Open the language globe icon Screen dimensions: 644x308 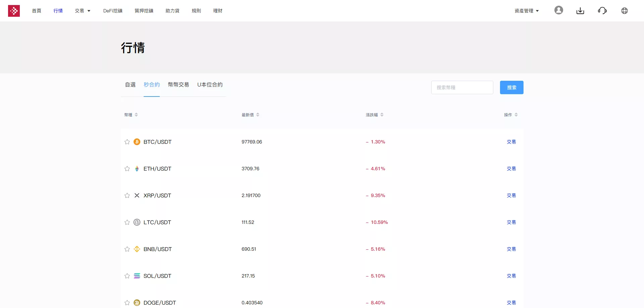tap(625, 10)
